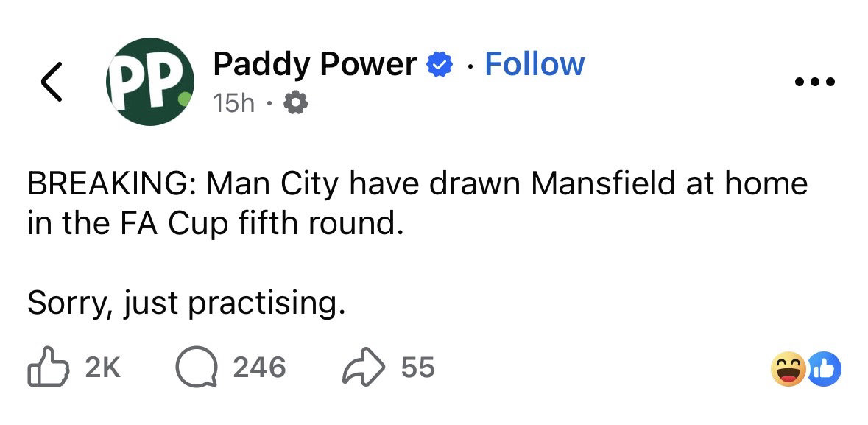Click the 55 shares count
This screenshot has height=425, width=868.
tap(418, 367)
